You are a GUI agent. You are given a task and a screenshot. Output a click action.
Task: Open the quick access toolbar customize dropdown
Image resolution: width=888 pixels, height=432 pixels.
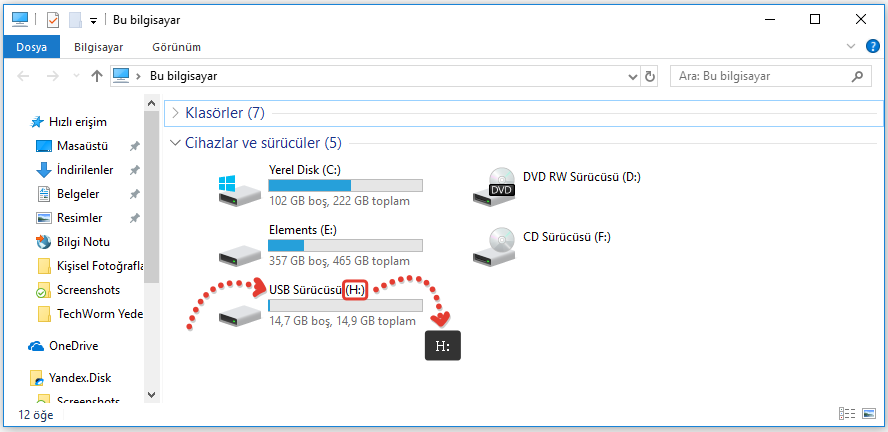click(93, 20)
